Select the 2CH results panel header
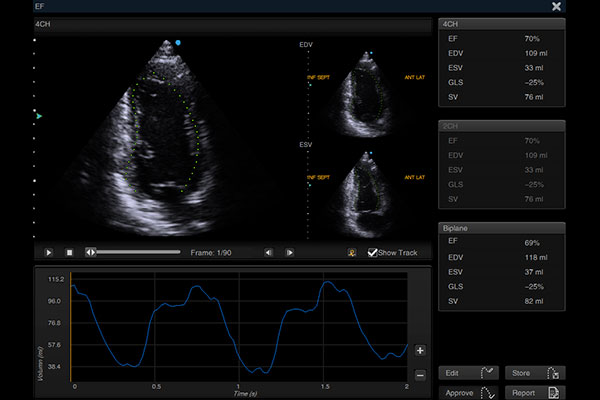 [502, 126]
